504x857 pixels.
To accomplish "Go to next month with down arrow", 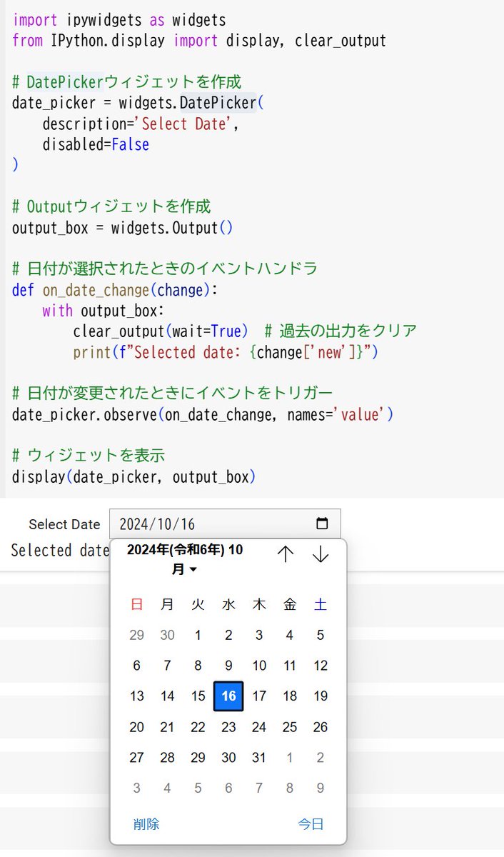I will pyautogui.click(x=321, y=554).
